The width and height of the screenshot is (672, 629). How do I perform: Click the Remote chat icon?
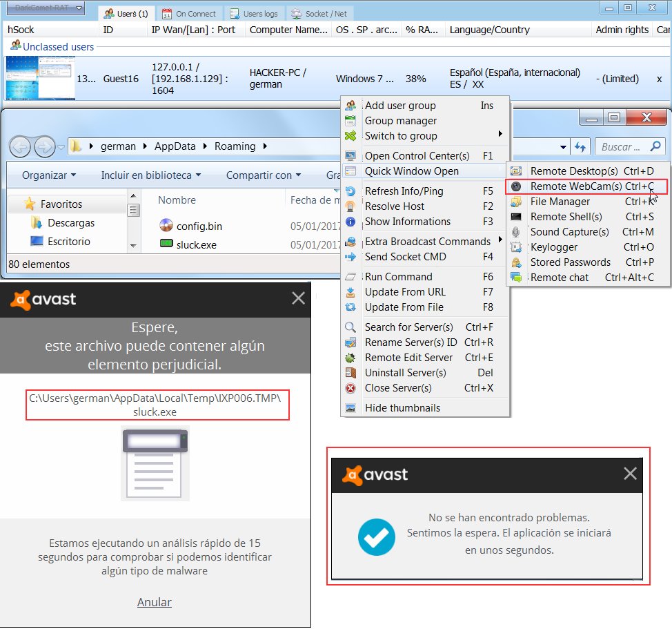[x=516, y=278]
